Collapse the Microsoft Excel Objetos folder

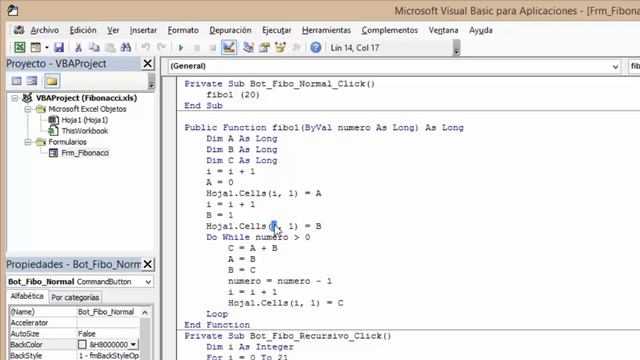tap(27, 109)
